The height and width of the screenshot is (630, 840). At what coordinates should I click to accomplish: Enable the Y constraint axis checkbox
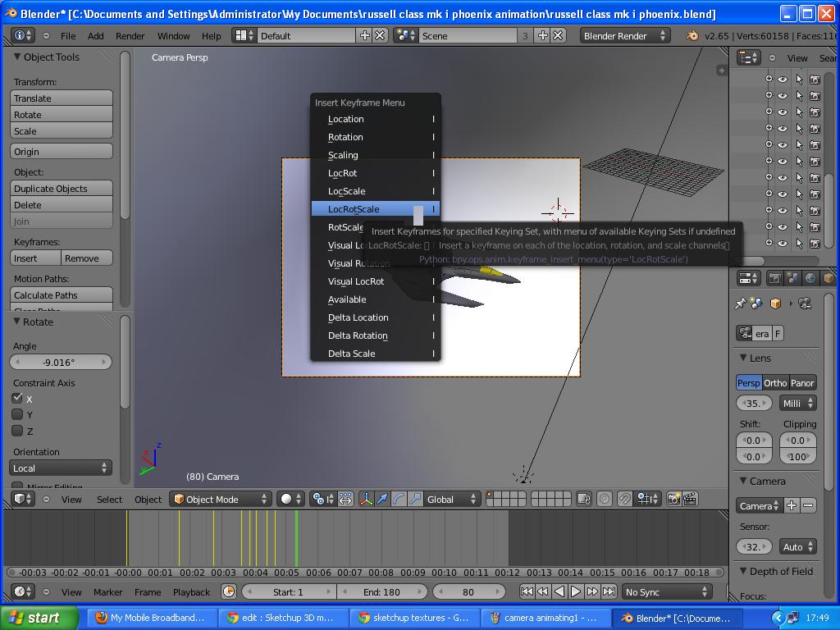pos(17,415)
